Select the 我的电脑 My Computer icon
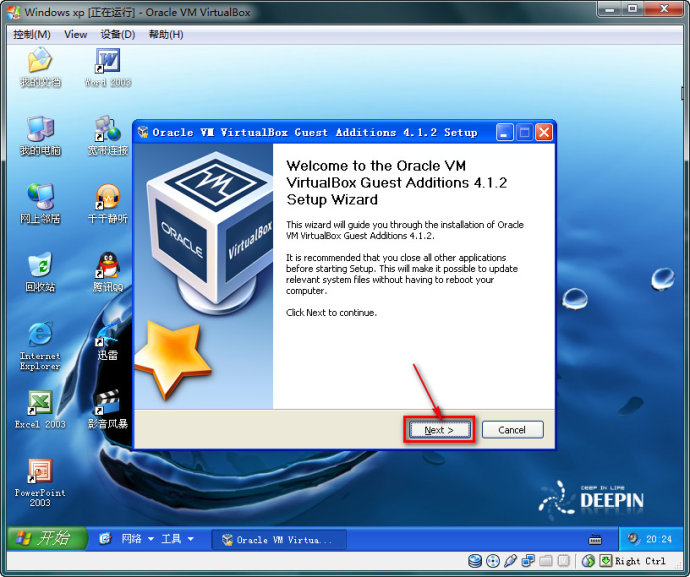 point(40,136)
